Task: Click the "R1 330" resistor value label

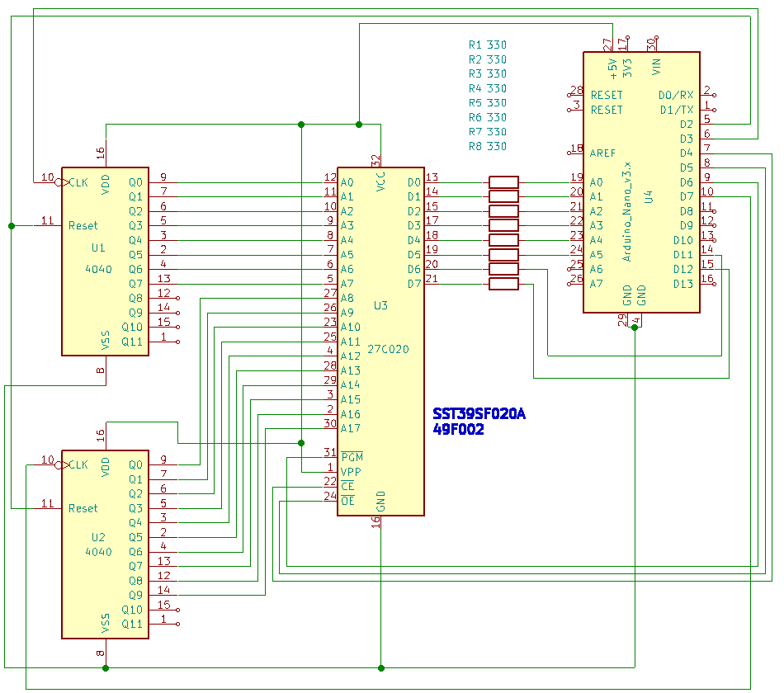Action: coord(488,45)
